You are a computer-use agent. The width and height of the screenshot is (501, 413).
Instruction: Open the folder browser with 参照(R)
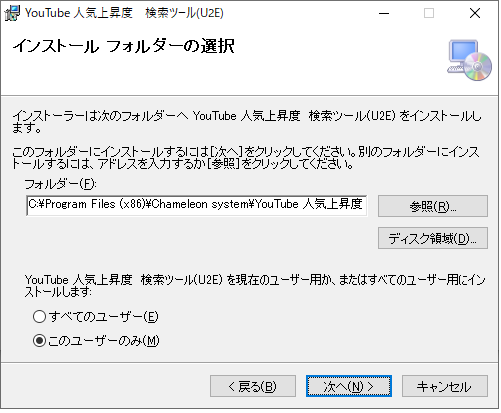coord(433,206)
